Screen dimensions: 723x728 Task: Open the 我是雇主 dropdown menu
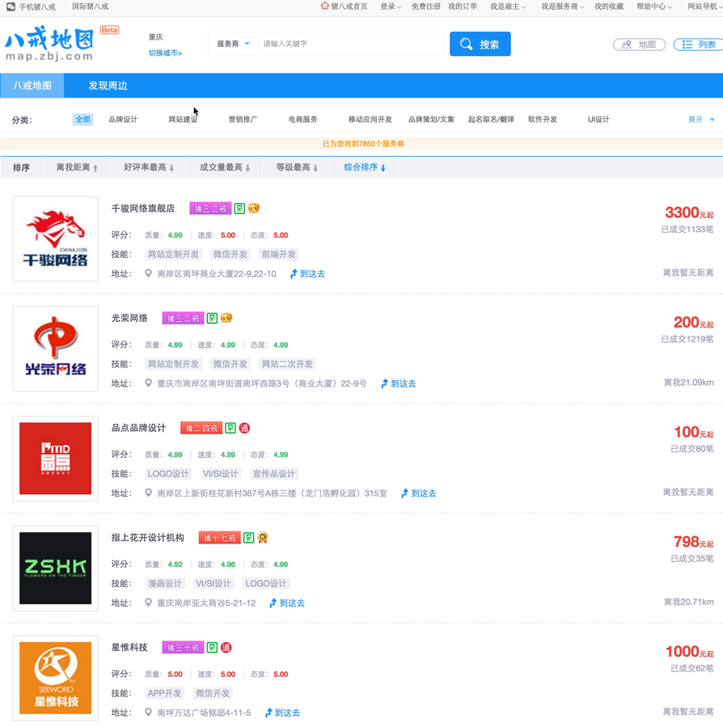tap(508, 6)
